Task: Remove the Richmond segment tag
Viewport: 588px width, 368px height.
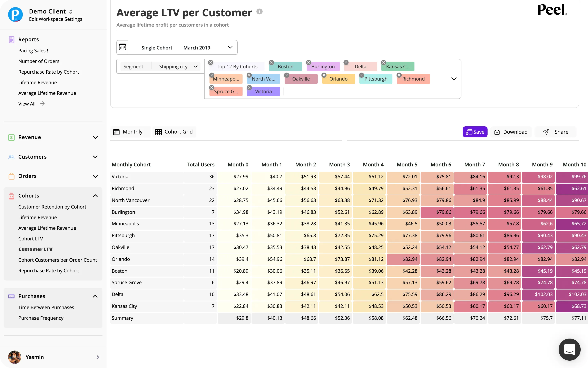Action: pyautogui.click(x=399, y=75)
